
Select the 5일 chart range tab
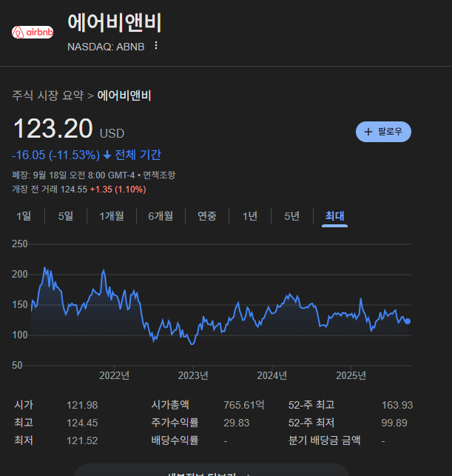point(66,216)
